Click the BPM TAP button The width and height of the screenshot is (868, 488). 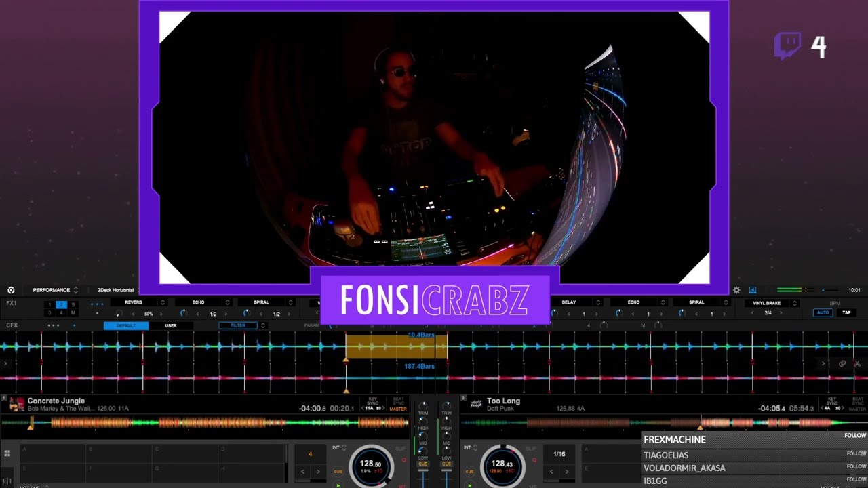pos(846,313)
